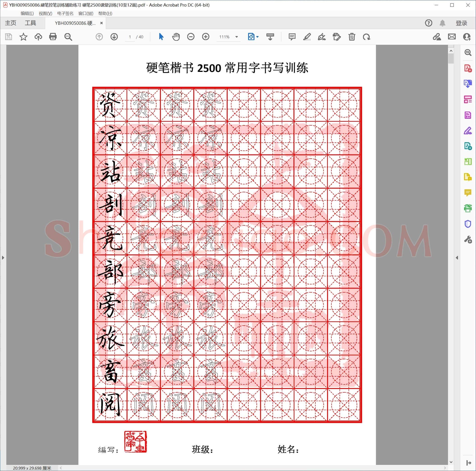The height and width of the screenshot is (471, 476).
Task: Send file by email envelope icon
Action: point(452,37)
